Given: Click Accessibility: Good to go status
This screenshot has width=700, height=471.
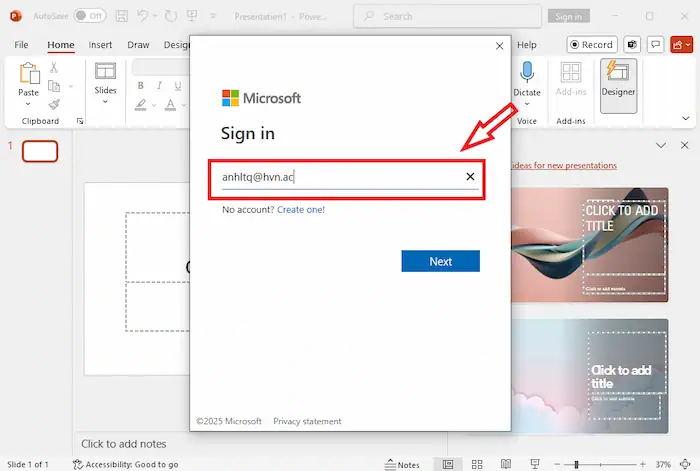Looking at the screenshot, I should [125, 464].
